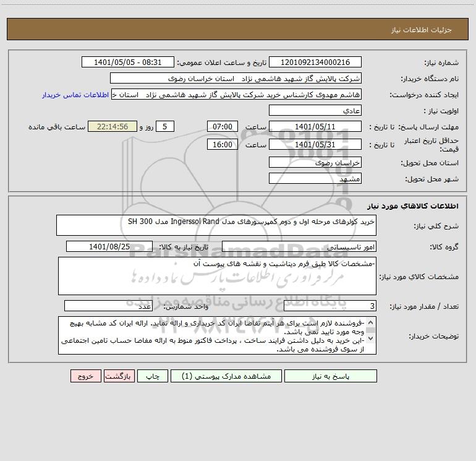The height and width of the screenshot is (461, 476).
Task: Click the announcement date field 1401/05/05 - 08:31
Action: (x=128, y=62)
